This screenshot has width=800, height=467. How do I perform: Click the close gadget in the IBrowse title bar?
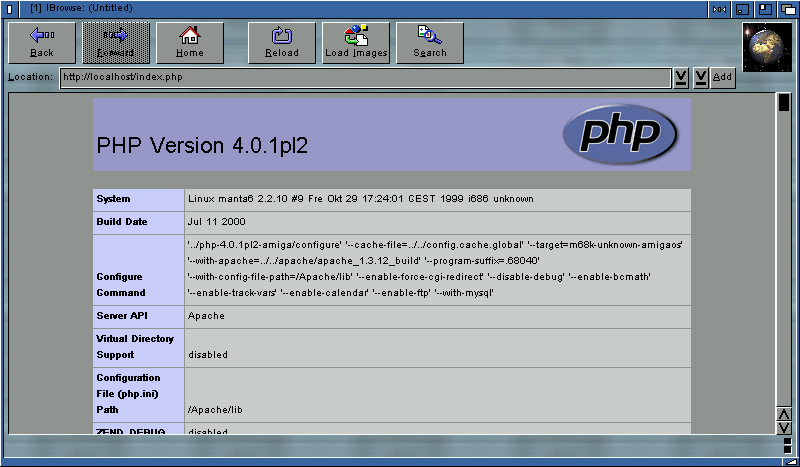[x=10, y=9]
